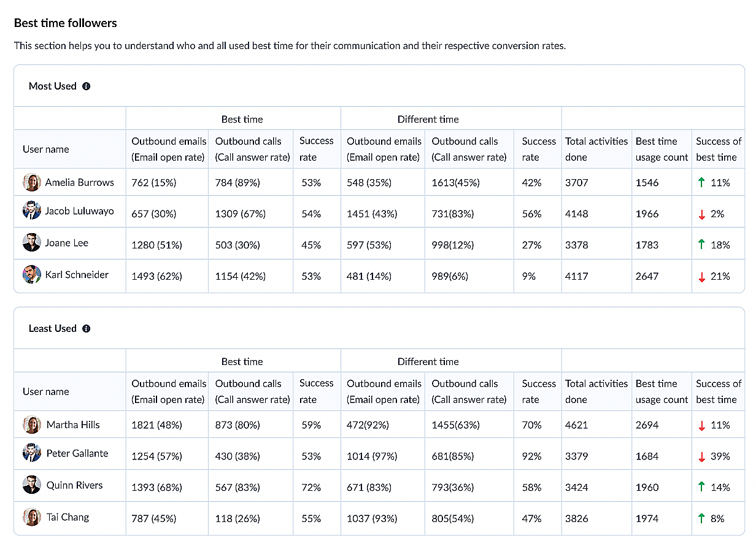Click the red down arrow for Peter Gallante
Image resolution: width=756 pixels, height=557 pixels.
(x=701, y=457)
